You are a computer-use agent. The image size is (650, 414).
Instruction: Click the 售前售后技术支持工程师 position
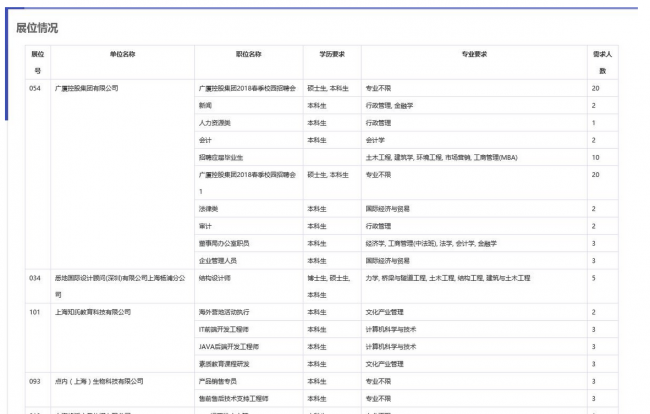234,398
